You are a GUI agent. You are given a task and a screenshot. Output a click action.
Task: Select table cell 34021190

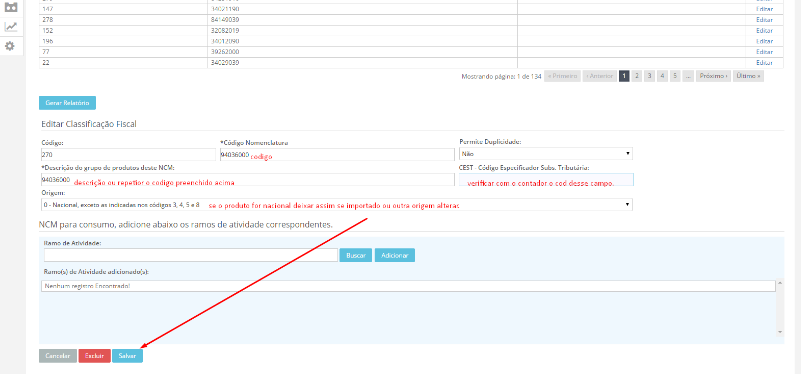(x=362, y=9)
